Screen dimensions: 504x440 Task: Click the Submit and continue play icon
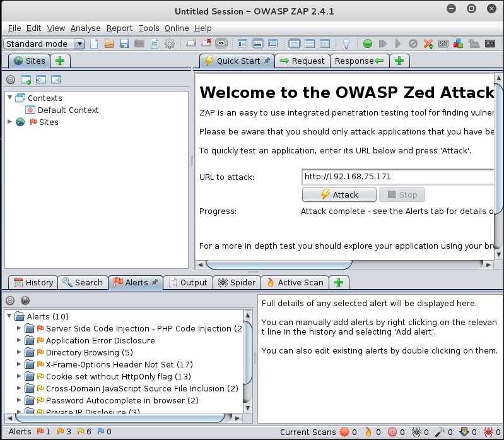pyautogui.click(x=397, y=44)
